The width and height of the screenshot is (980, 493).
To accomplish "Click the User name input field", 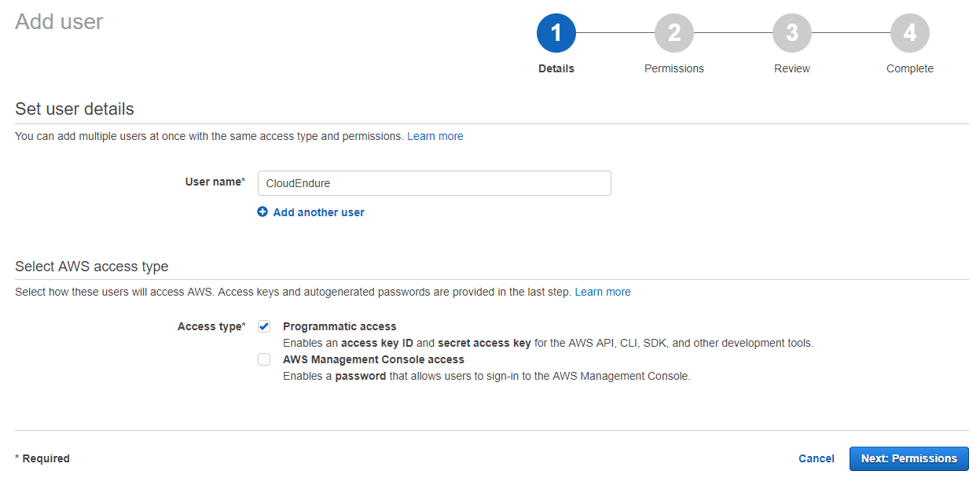I will 434,183.
